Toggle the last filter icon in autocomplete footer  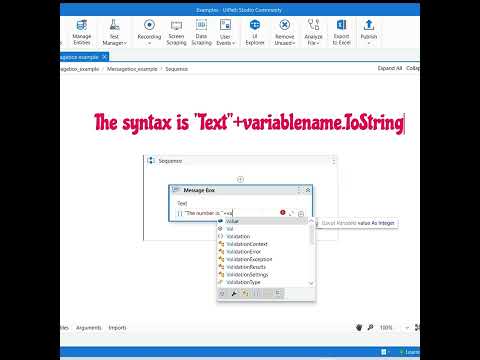pos(278,293)
